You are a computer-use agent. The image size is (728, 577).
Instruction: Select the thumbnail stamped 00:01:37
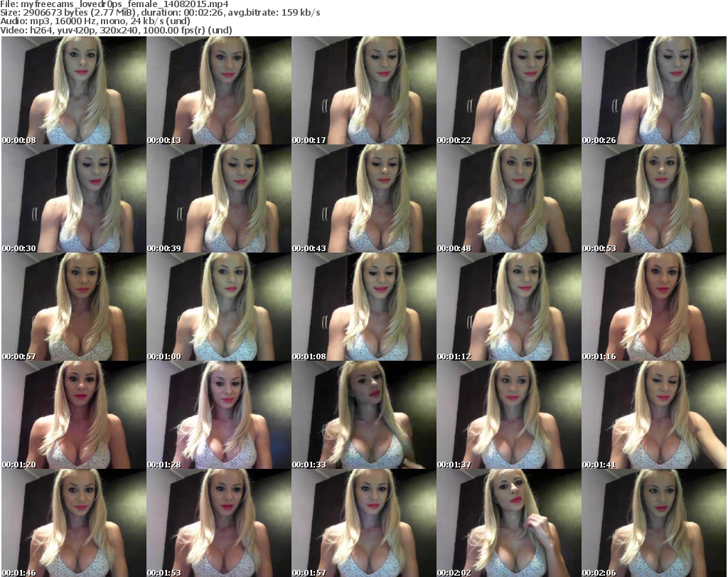509,415
